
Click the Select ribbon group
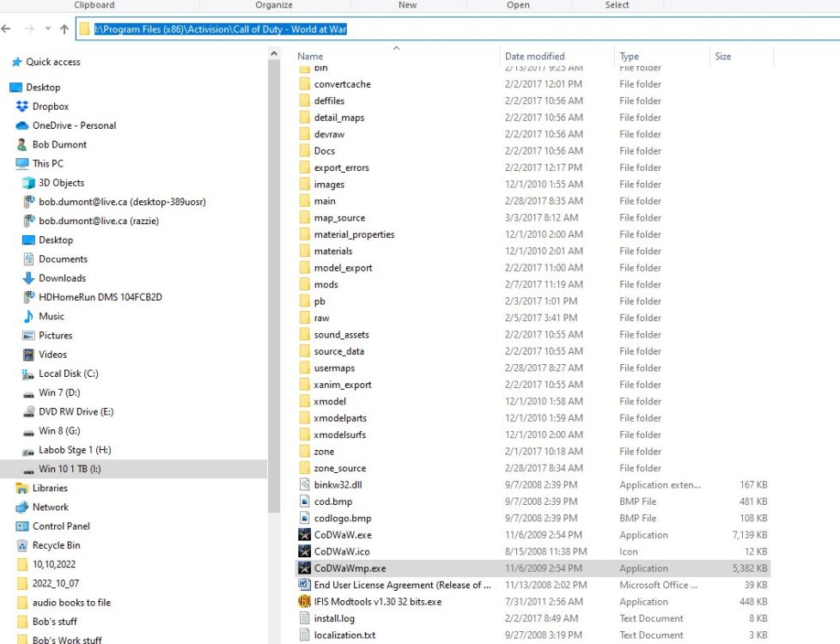617,4
